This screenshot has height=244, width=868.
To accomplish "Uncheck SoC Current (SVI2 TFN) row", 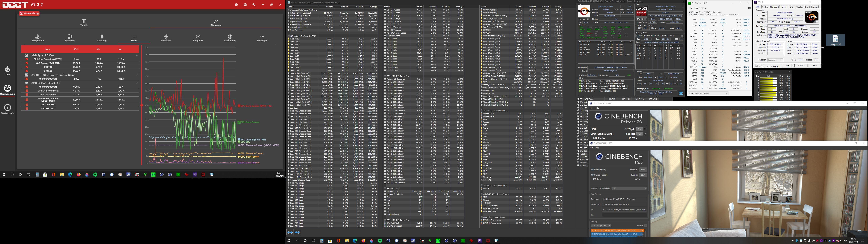I will 27,63.
